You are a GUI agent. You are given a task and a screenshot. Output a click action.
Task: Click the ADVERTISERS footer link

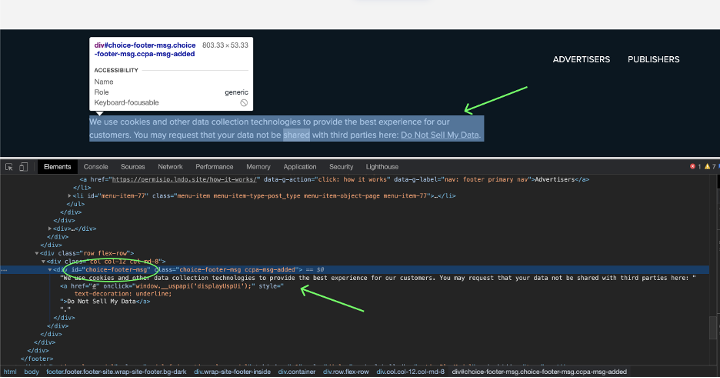(581, 59)
